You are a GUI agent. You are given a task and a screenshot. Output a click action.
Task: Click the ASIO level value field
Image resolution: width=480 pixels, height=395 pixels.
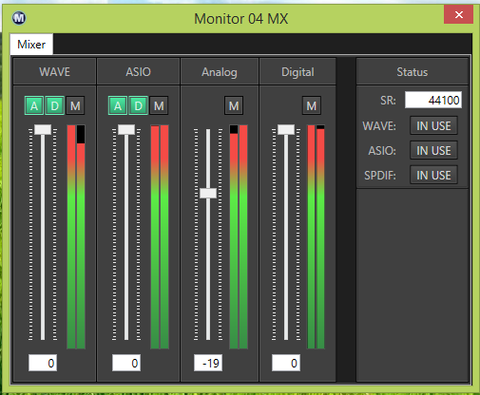(126, 363)
